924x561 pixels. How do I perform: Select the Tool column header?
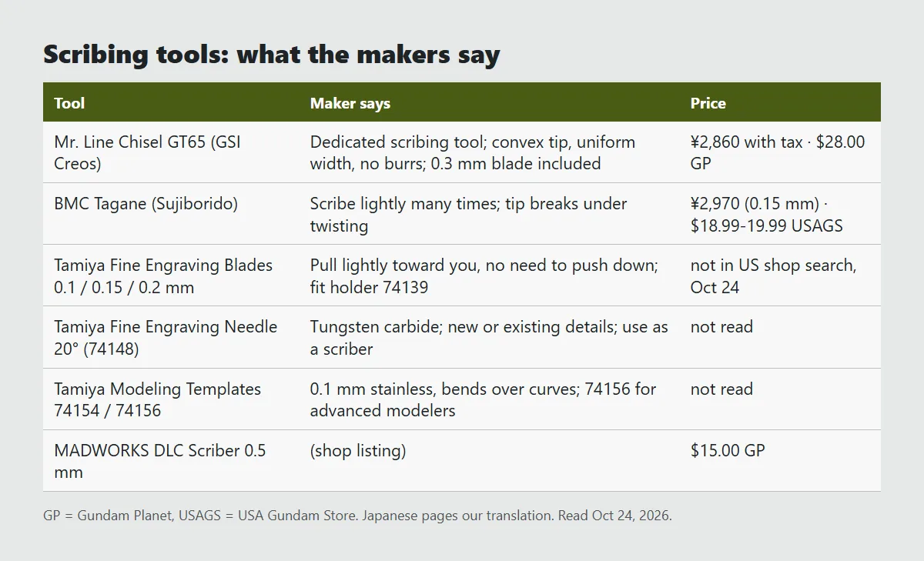[69, 103]
